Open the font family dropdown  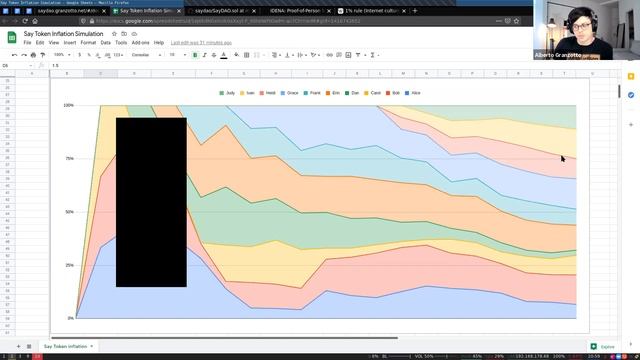146,55
